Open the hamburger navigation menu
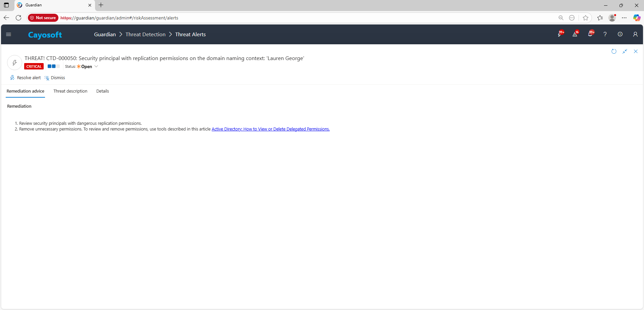This screenshot has height=310, width=644. [x=9, y=34]
